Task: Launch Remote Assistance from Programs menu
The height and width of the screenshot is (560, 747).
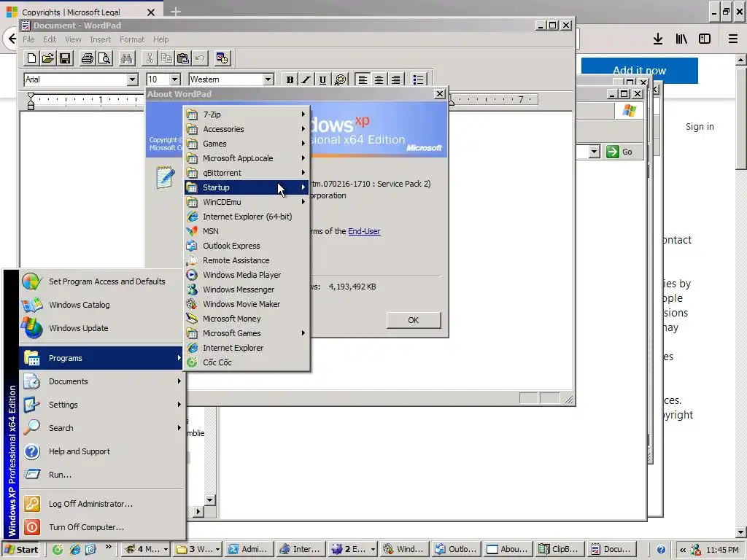Action: (x=247, y=260)
